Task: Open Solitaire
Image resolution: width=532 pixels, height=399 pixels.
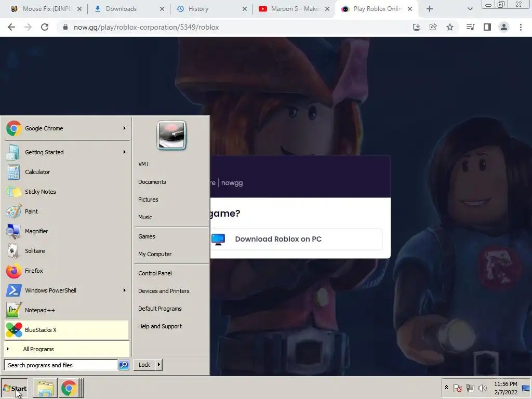Action: click(x=66, y=251)
